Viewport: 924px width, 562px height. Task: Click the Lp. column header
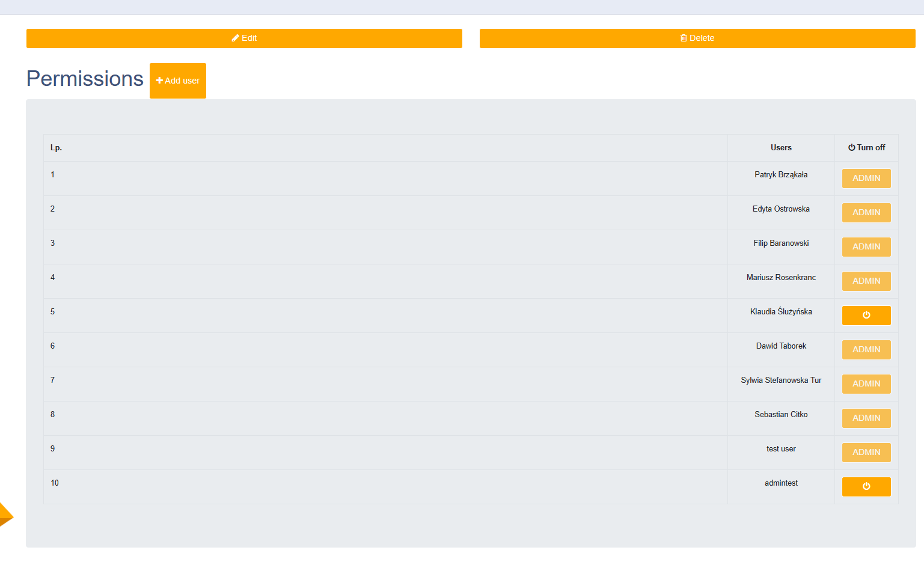(x=56, y=148)
